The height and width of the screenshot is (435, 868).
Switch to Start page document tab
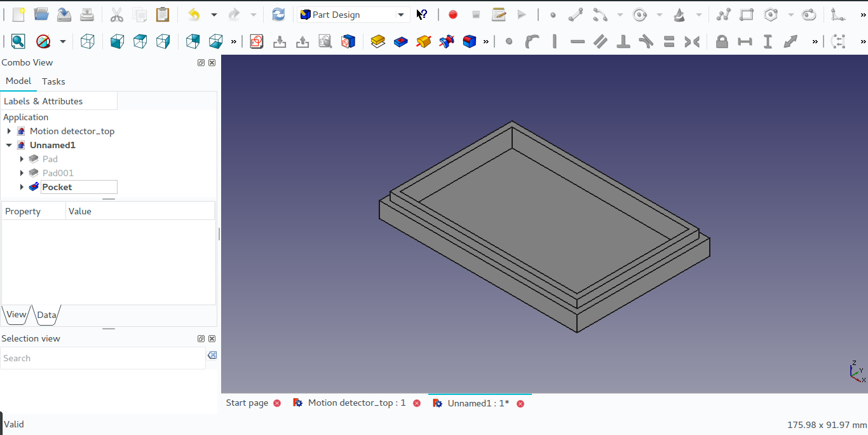pyautogui.click(x=247, y=403)
